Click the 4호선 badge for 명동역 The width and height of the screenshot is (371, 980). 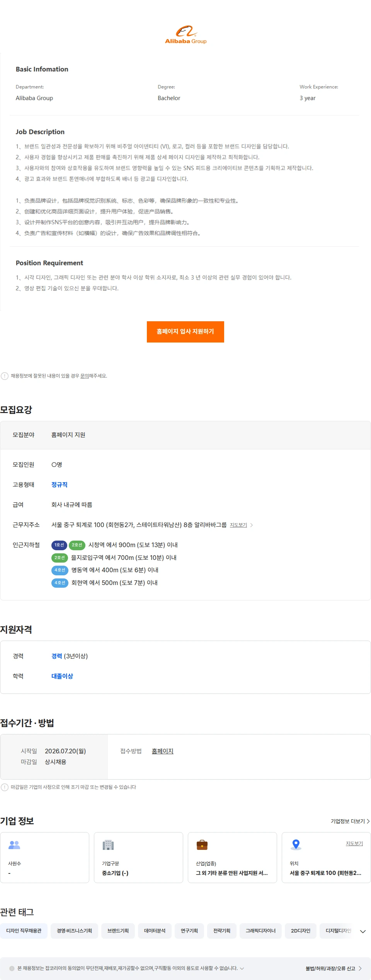pos(60,570)
